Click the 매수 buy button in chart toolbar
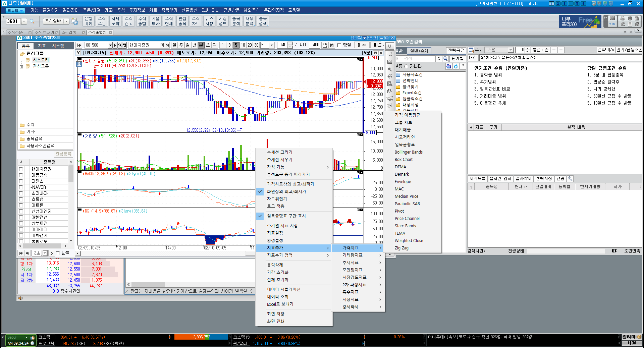This screenshot has height=348, width=644. pyautogui.click(x=362, y=45)
